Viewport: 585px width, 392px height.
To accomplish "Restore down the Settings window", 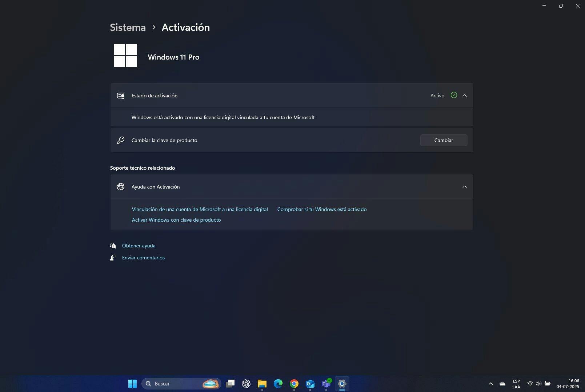I will point(561,6).
